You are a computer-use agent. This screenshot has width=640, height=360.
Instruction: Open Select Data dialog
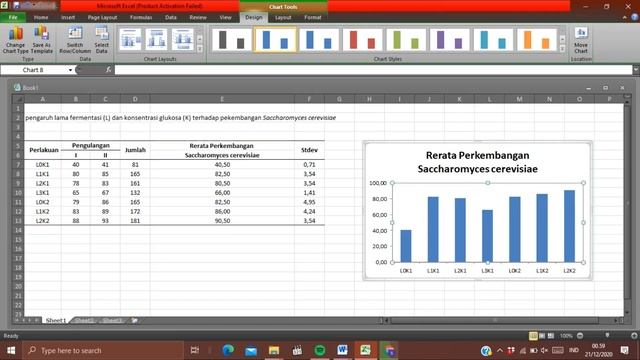(x=102, y=40)
